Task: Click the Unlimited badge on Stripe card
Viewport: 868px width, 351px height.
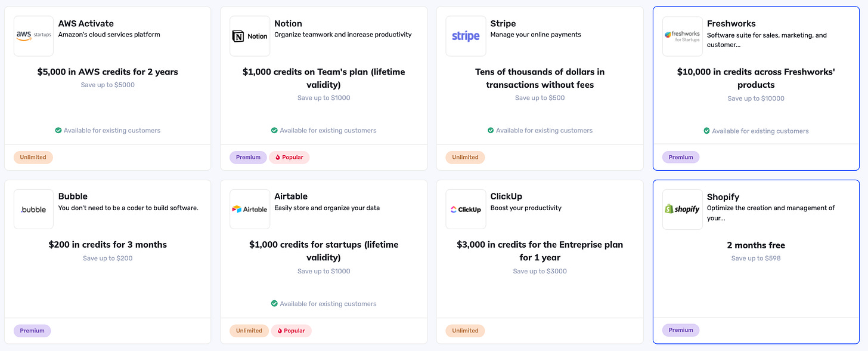Action: [x=466, y=157]
